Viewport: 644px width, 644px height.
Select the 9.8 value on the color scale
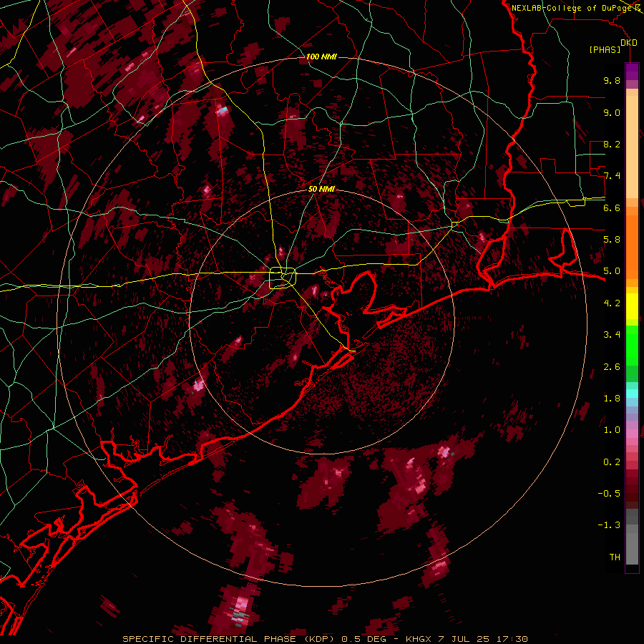point(612,80)
